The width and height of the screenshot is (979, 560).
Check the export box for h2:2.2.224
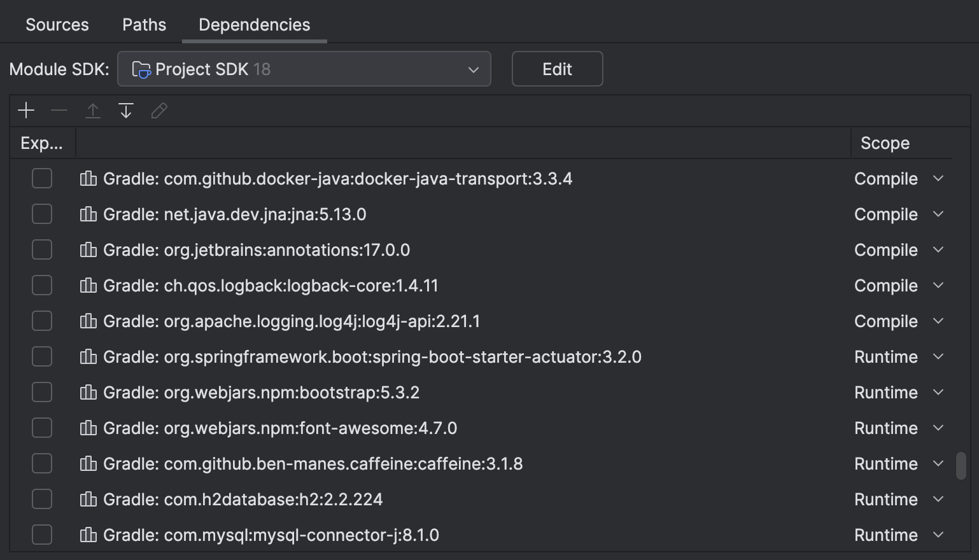coord(41,499)
